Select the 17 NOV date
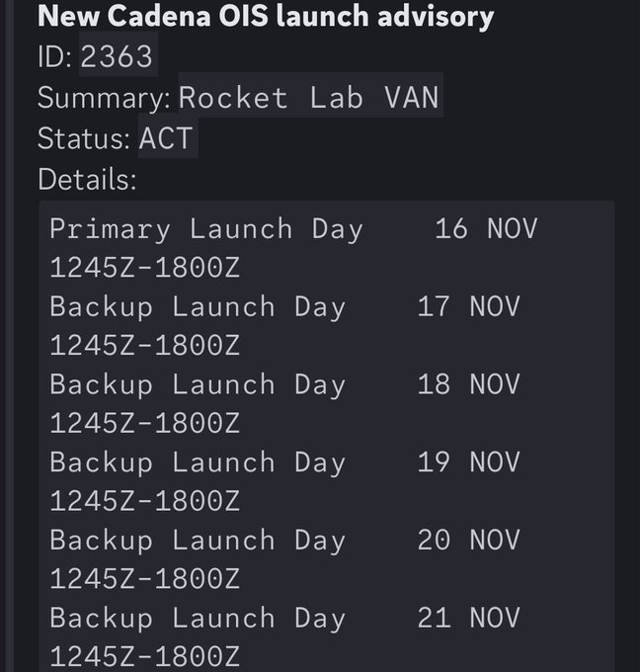This screenshot has height=672, width=640. 468,306
